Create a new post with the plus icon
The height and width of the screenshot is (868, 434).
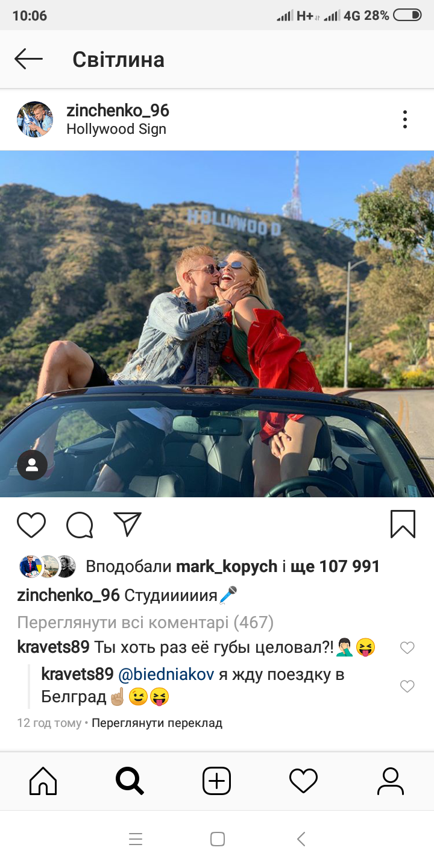point(216,782)
